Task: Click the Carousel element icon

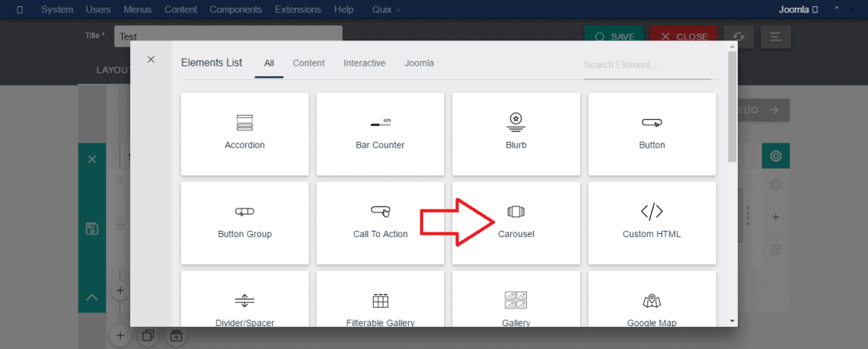Action: coord(516,211)
